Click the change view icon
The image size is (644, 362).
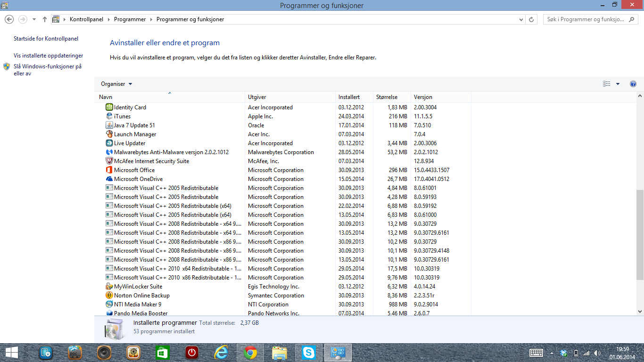(607, 84)
